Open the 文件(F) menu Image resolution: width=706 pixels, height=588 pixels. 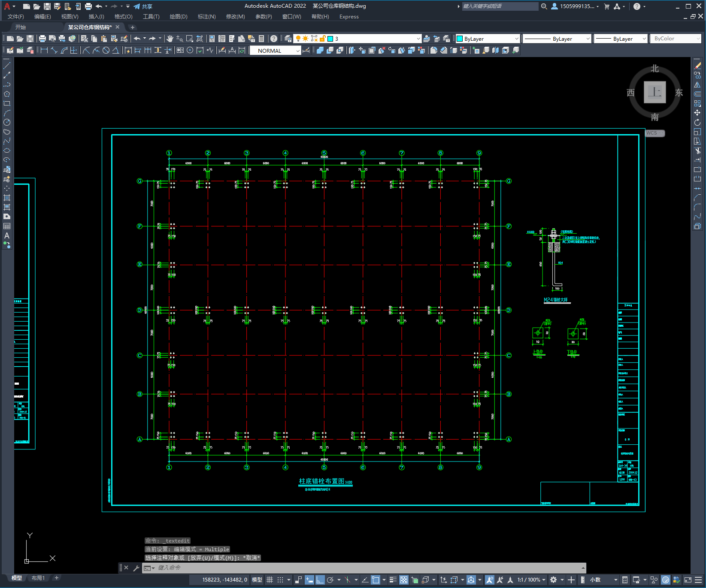pyautogui.click(x=16, y=17)
